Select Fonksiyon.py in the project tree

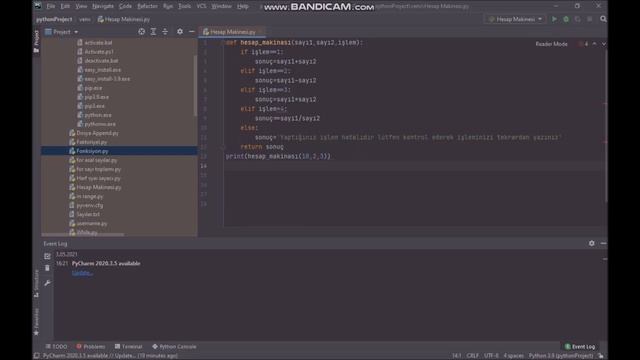(x=119, y=151)
